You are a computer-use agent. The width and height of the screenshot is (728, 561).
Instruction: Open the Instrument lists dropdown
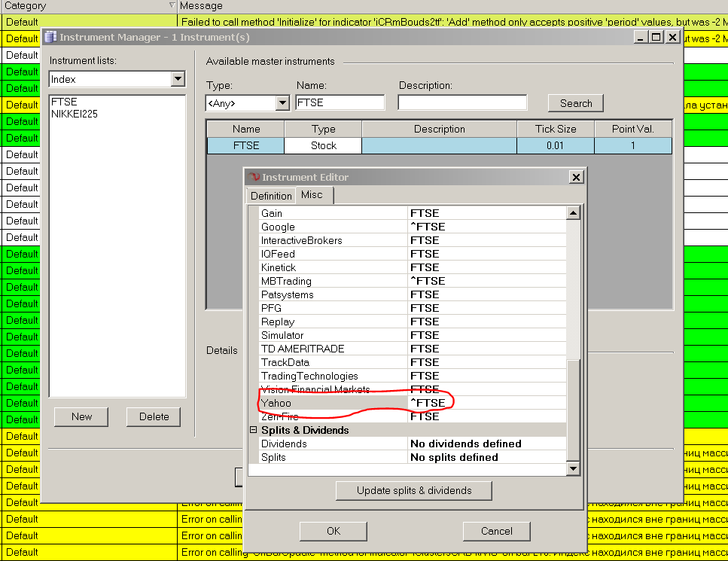(x=178, y=79)
